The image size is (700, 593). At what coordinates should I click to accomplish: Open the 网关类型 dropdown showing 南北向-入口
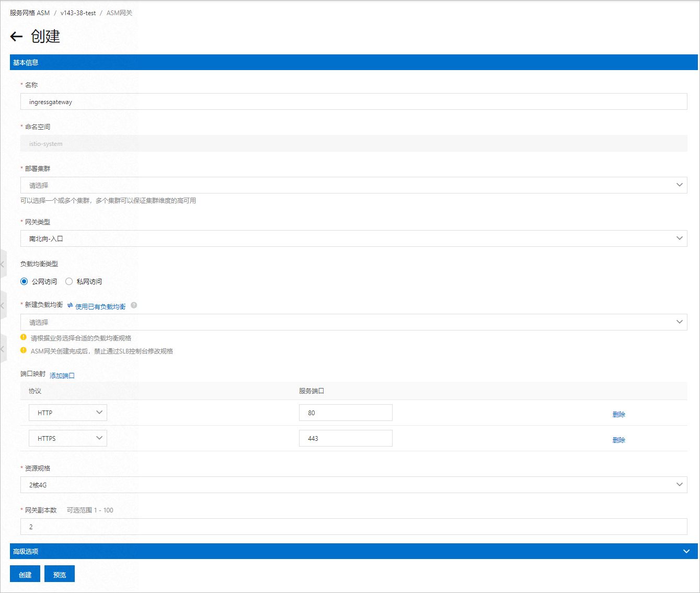[353, 238]
